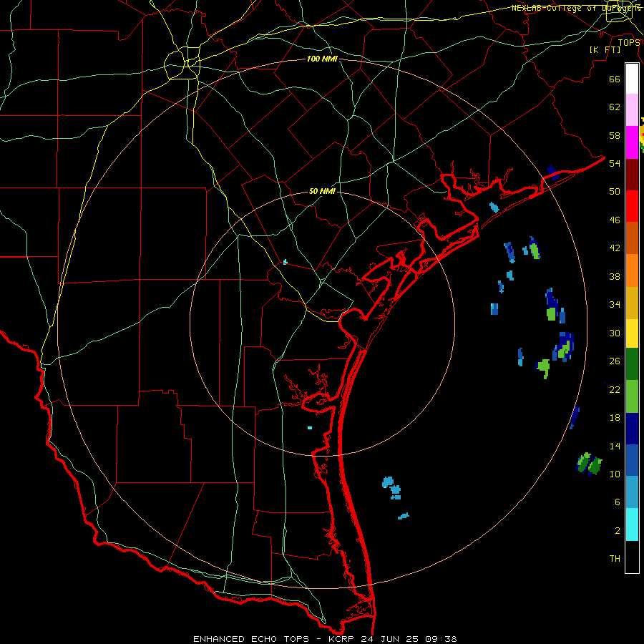Click the legend value "34"
644x644 pixels.
pyautogui.click(x=615, y=305)
